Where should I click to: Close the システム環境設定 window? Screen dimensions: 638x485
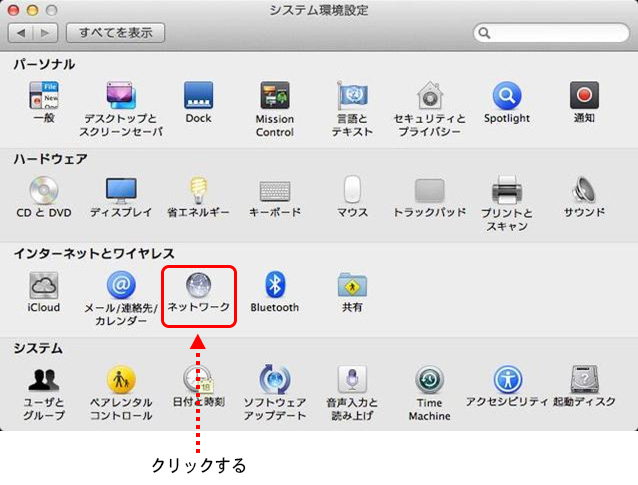tap(13, 10)
